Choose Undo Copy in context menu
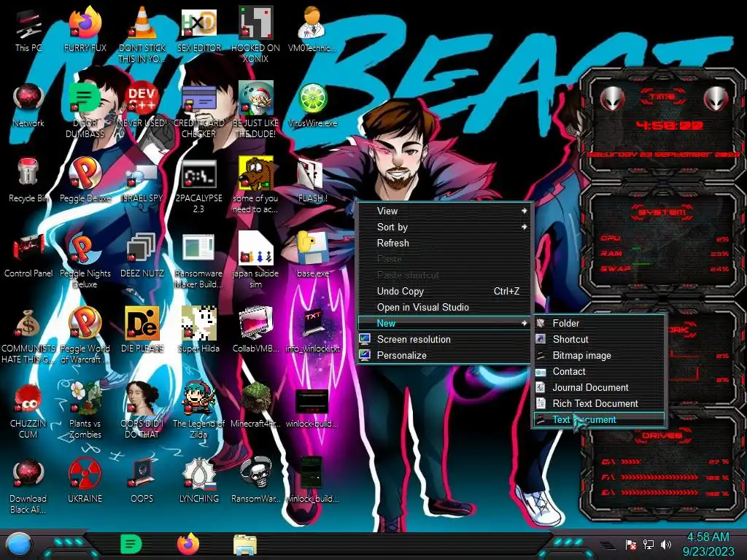747x560 pixels. [x=444, y=292]
